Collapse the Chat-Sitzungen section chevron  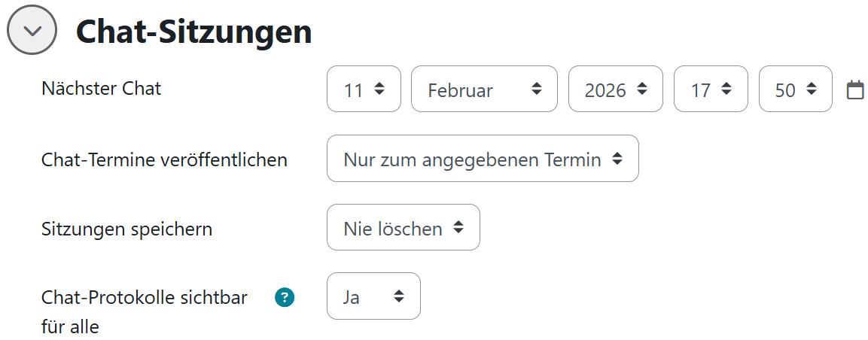(x=32, y=30)
